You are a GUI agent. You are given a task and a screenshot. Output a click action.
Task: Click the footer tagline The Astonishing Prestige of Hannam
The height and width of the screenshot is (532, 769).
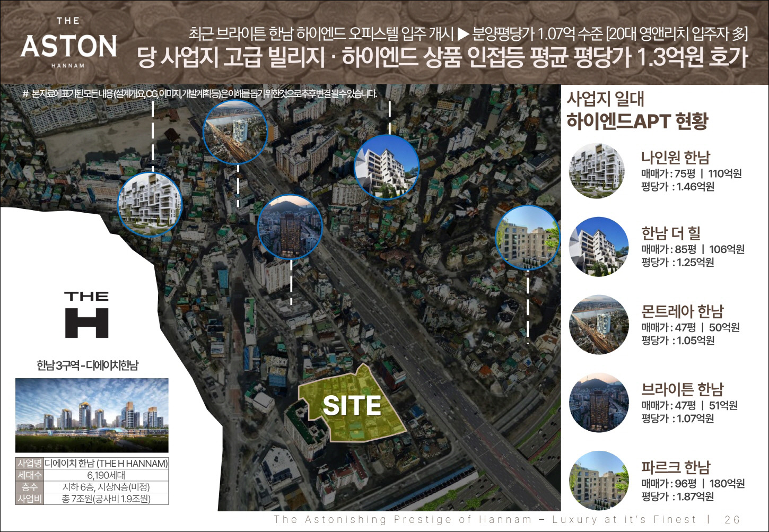click(485, 519)
